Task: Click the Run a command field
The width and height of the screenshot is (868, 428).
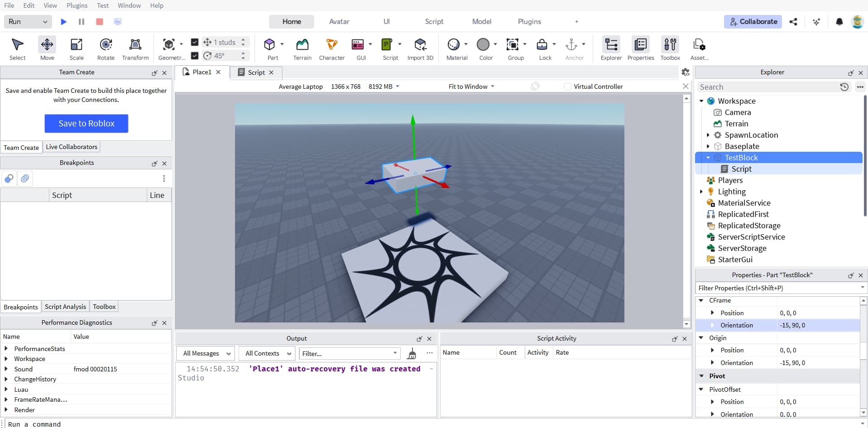Action: [91, 424]
